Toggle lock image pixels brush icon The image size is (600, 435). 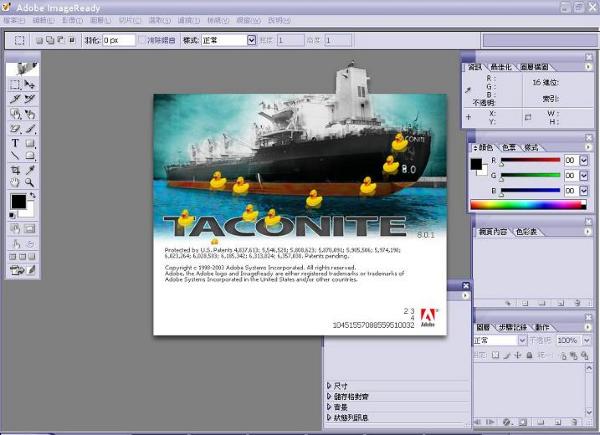click(507, 355)
